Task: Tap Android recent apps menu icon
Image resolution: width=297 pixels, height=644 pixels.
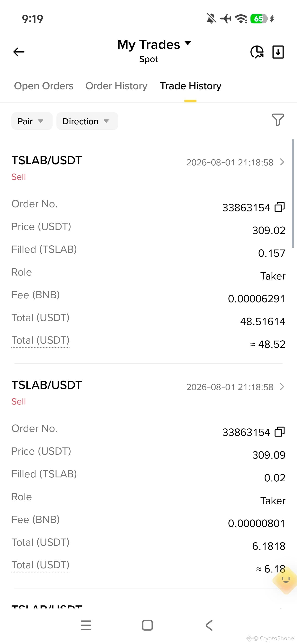Action: (x=86, y=625)
